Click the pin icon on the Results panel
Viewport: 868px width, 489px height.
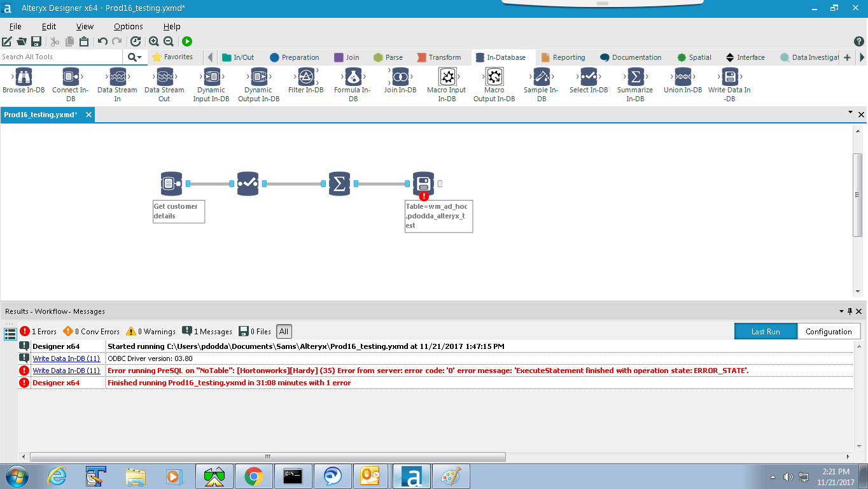(851, 311)
